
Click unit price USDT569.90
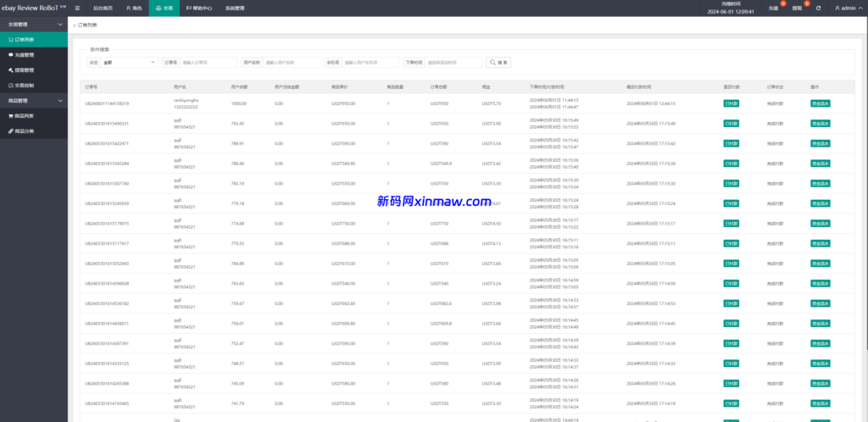343,164
